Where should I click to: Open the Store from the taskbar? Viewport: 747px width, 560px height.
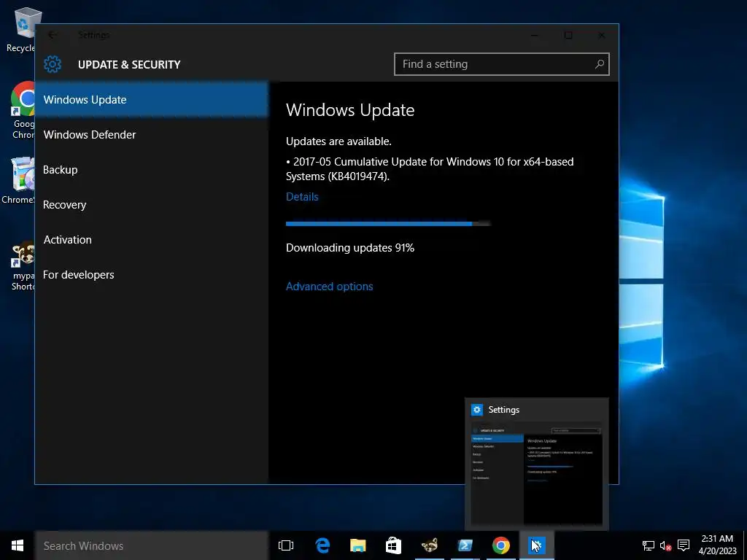(x=393, y=545)
